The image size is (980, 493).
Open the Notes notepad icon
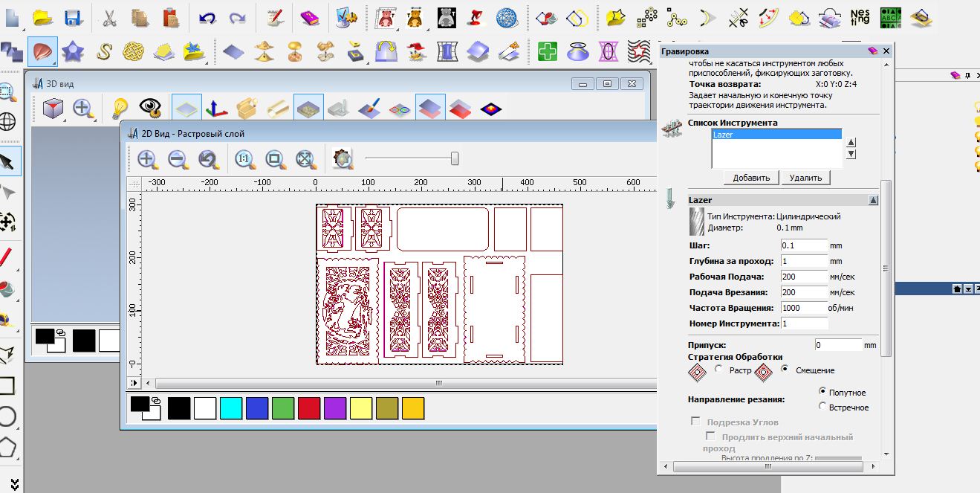[x=274, y=16]
